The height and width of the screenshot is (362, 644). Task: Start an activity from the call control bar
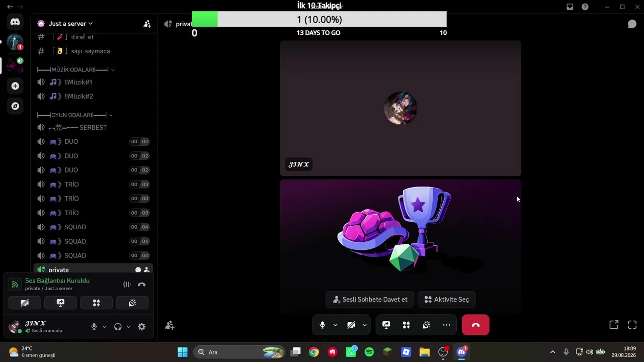406,325
